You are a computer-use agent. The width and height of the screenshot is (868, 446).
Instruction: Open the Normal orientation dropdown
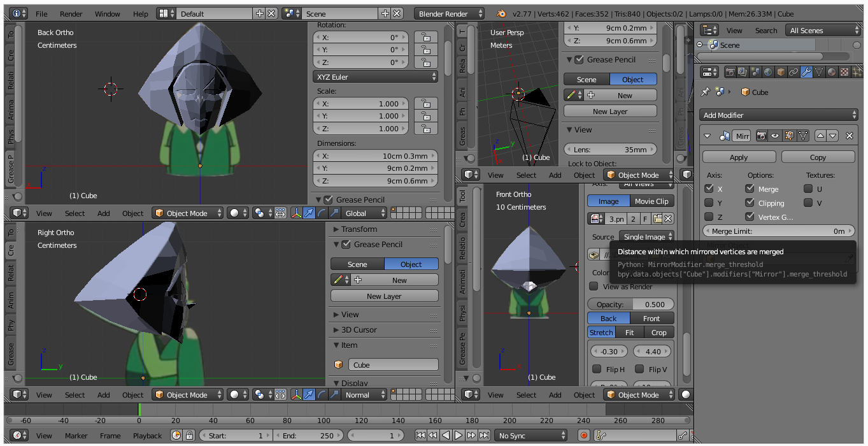tap(364, 394)
